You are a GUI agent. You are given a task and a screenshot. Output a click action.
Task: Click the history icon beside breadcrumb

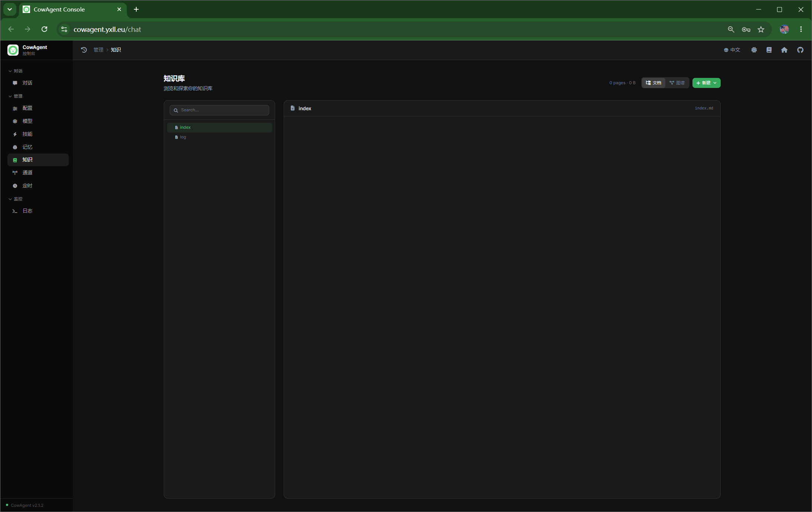(x=84, y=50)
